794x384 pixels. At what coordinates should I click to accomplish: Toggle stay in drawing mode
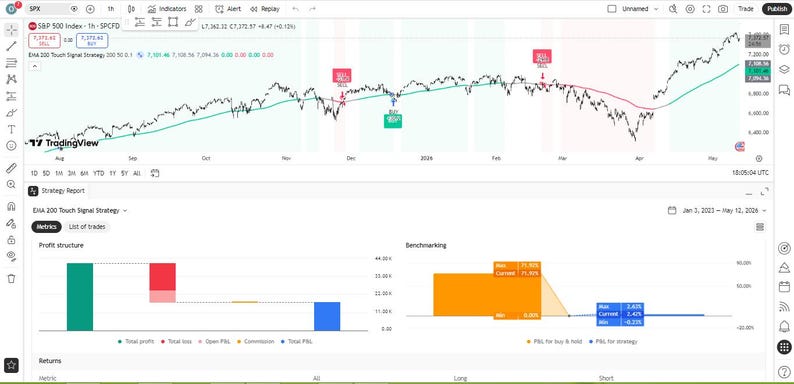click(x=11, y=223)
